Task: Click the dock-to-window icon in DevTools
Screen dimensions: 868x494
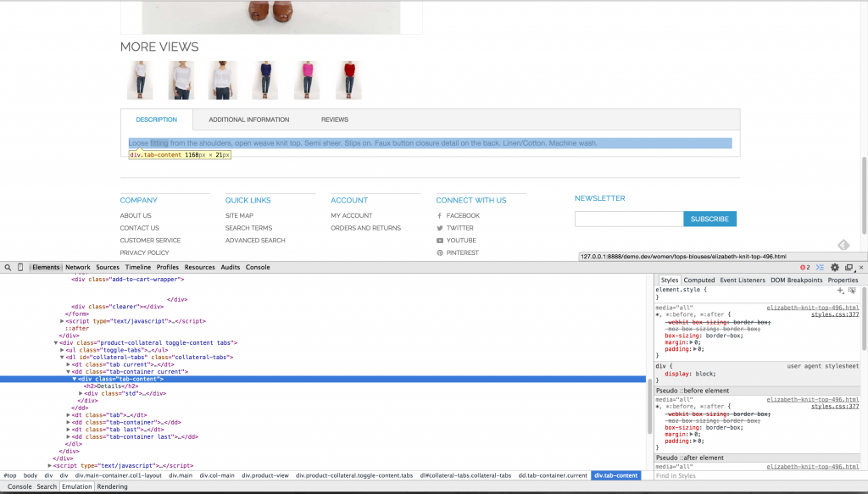Action: tap(849, 267)
